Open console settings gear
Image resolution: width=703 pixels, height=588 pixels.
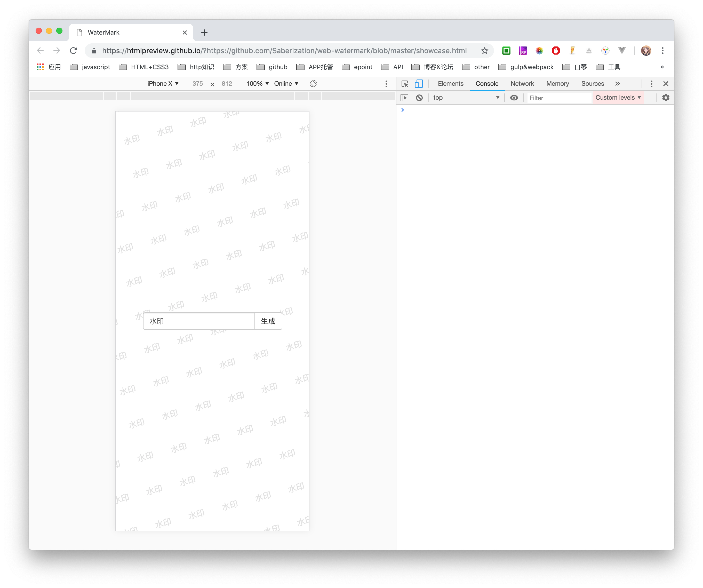click(x=666, y=98)
